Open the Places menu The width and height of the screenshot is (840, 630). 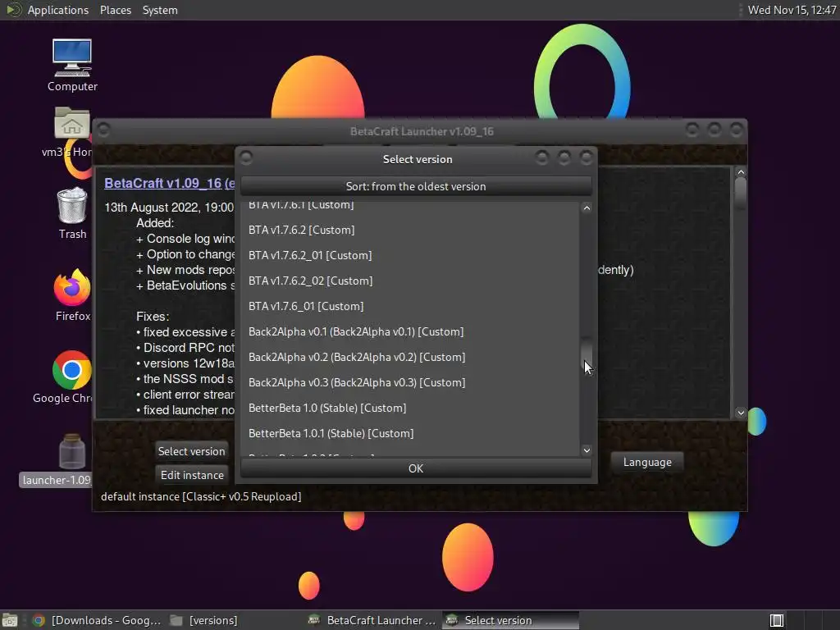coord(115,10)
